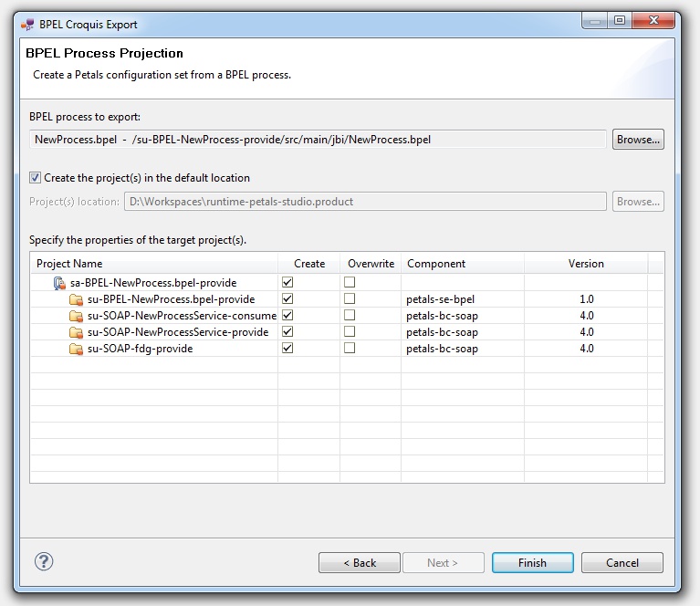Click the sa-BPEL-NewProcess.bpel-provide assembly icon
The width and height of the screenshot is (700, 606).
pos(59,283)
